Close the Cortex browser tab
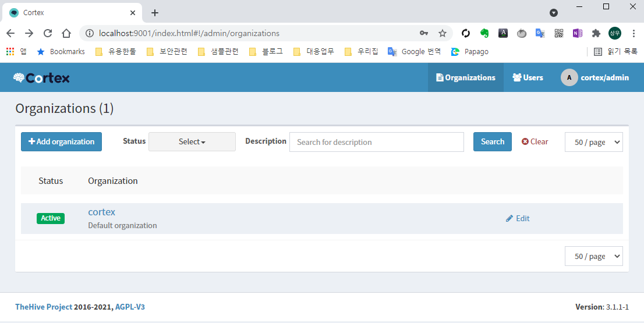The image size is (644, 323). [133, 13]
